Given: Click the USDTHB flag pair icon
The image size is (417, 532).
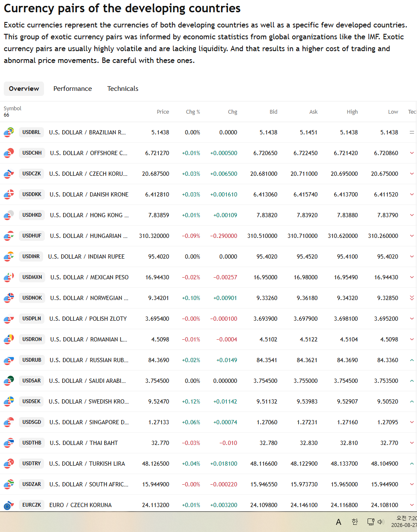Looking at the screenshot, I should [x=9, y=443].
